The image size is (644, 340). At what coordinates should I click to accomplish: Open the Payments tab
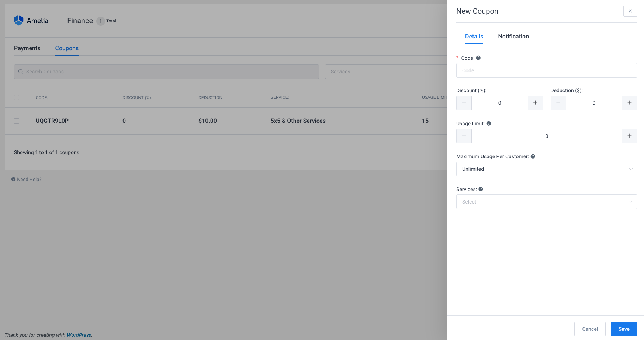click(27, 48)
